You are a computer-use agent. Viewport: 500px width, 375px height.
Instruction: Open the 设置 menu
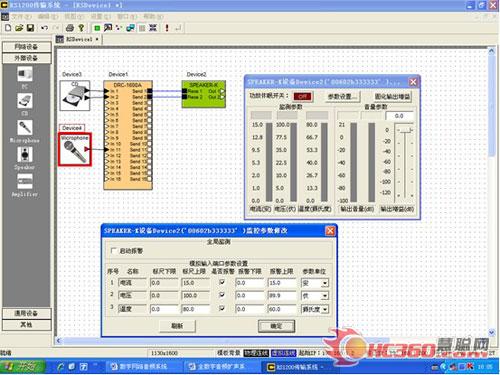coord(101,16)
